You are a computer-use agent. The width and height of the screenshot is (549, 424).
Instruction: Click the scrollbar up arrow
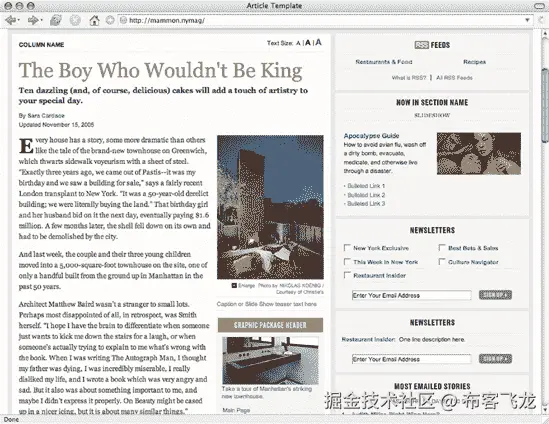545,34
